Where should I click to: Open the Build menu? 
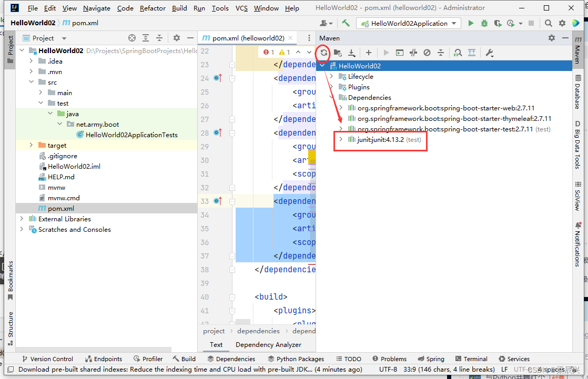(180, 8)
